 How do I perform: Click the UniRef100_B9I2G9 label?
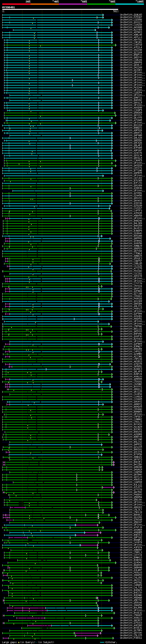click(131, 125)
